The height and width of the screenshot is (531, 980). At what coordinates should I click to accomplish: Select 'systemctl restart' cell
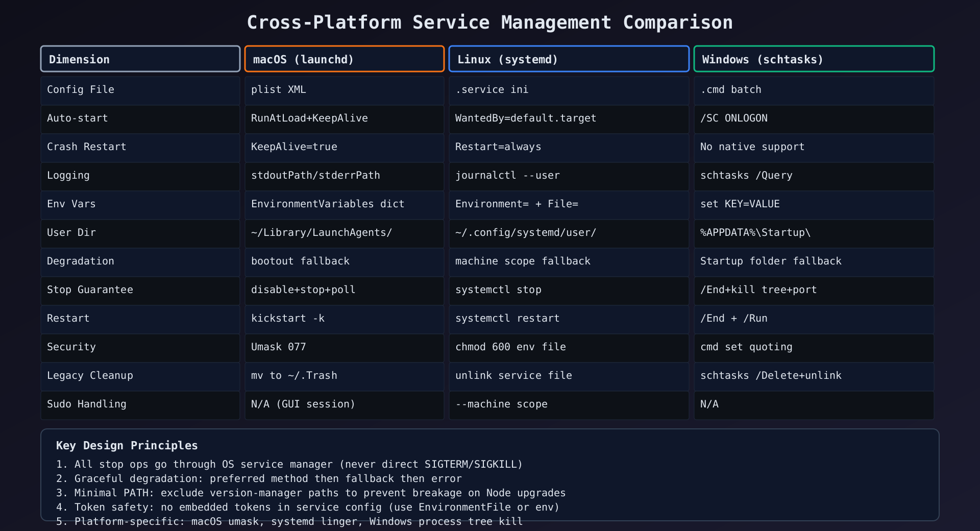(x=569, y=320)
